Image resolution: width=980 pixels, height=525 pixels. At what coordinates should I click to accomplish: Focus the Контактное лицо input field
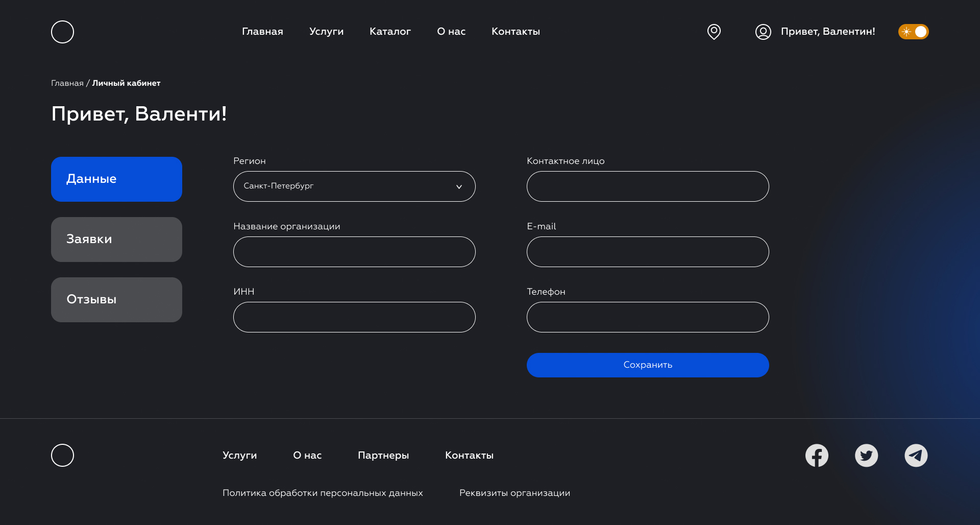(x=648, y=186)
